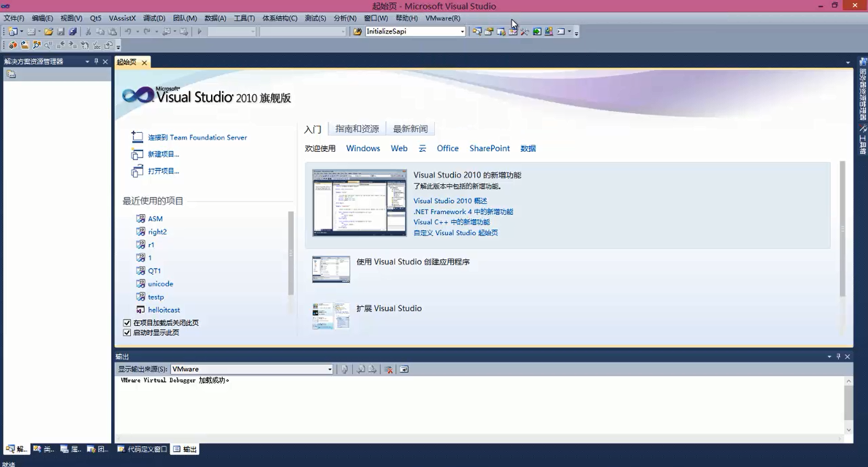Click the start page content scrollbar
868x467 pixels.
[843, 229]
